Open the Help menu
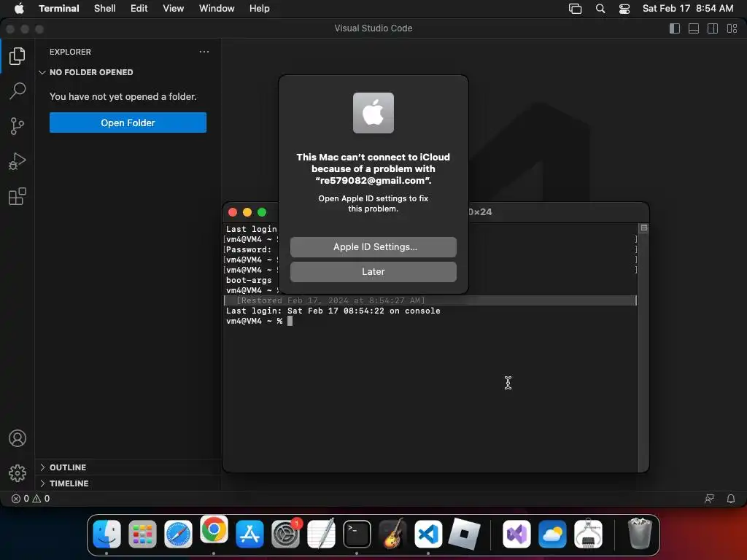 tap(260, 8)
